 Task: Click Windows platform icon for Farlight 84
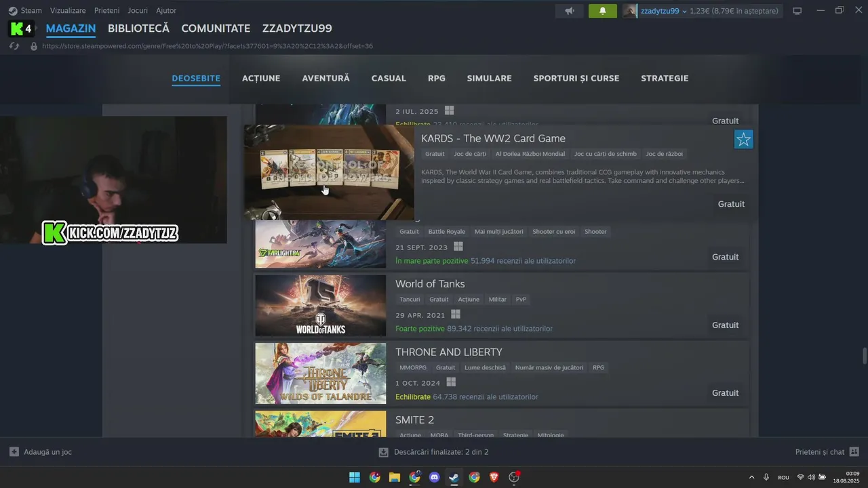pyautogui.click(x=458, y=247)
